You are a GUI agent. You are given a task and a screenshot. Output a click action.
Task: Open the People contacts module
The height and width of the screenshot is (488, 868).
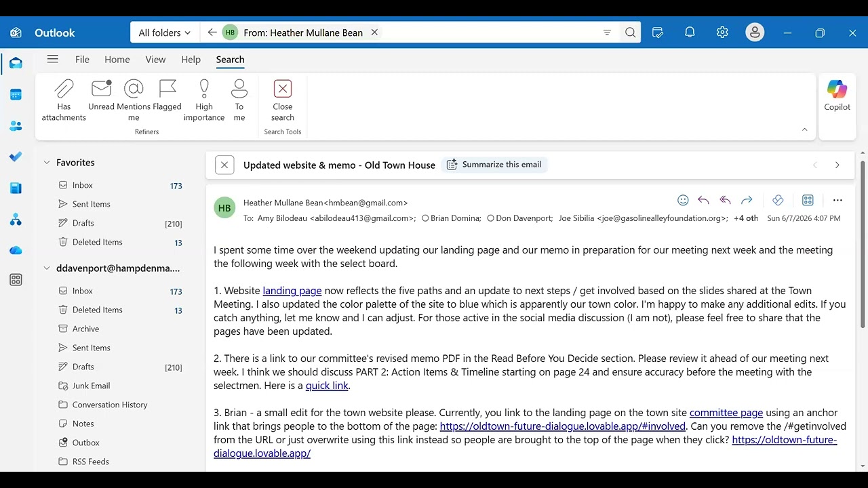pos(16,126)
